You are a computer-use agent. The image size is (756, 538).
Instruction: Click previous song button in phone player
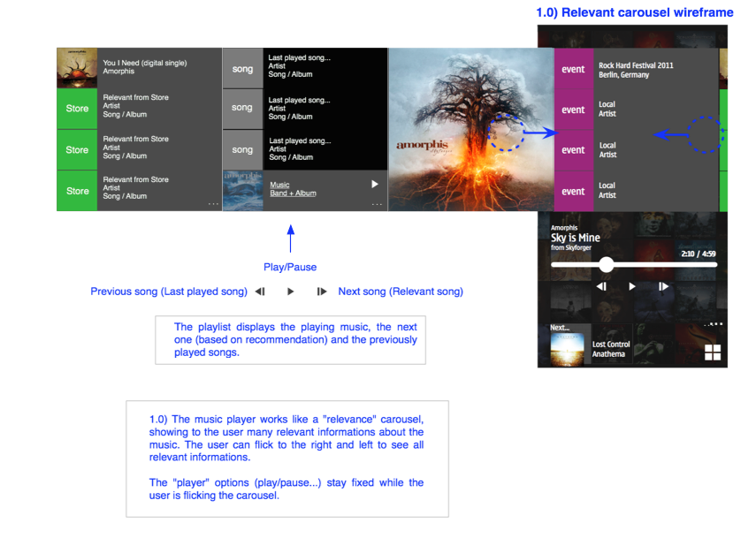pos(601,286)
